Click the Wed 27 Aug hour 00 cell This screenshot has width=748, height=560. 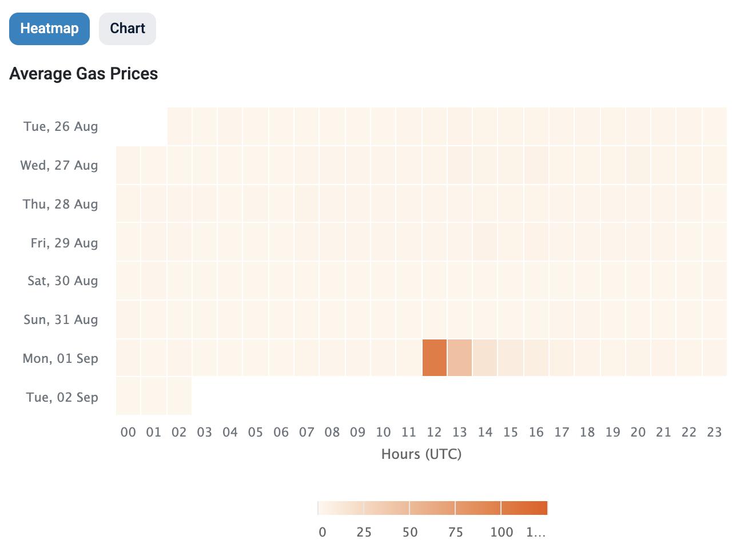[x=129, y=165]
